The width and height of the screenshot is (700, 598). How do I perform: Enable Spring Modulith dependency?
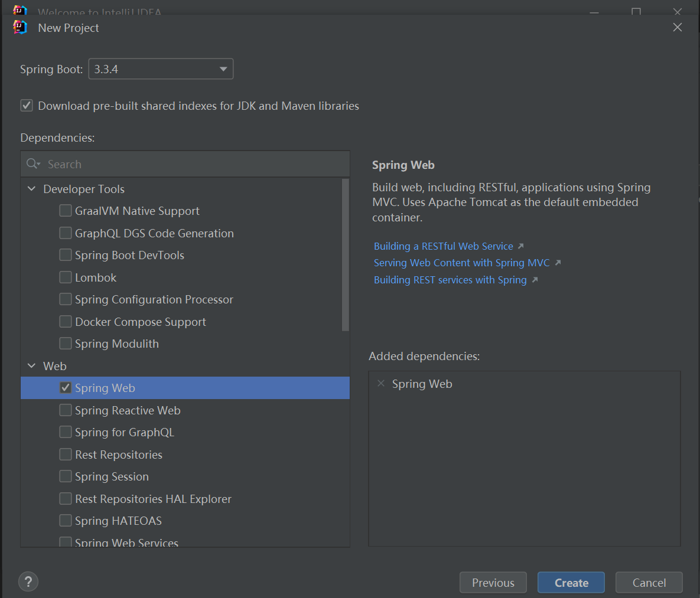(x=65, y=344)
